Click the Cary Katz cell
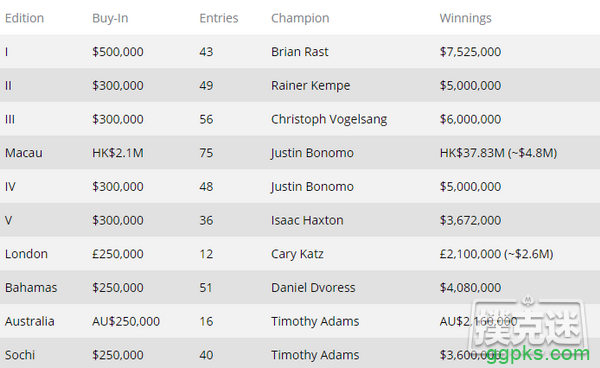This screenshot has width=600, height=368. (x=297, y=254)
